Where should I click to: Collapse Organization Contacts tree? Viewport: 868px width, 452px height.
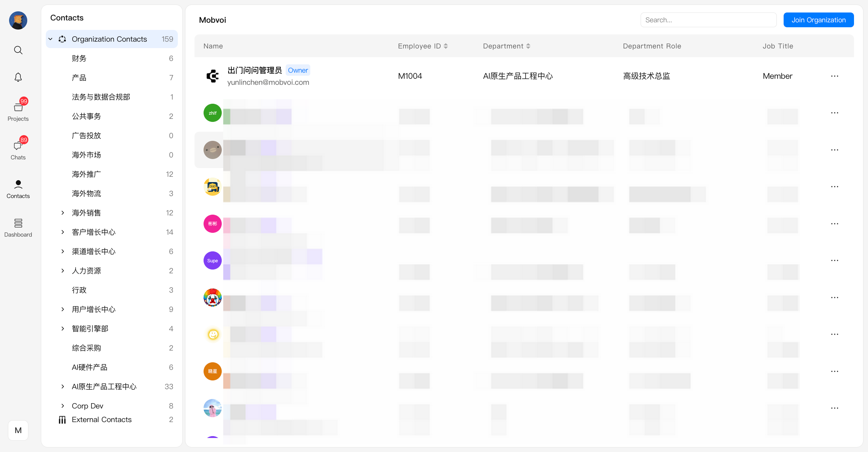(51, 39)
